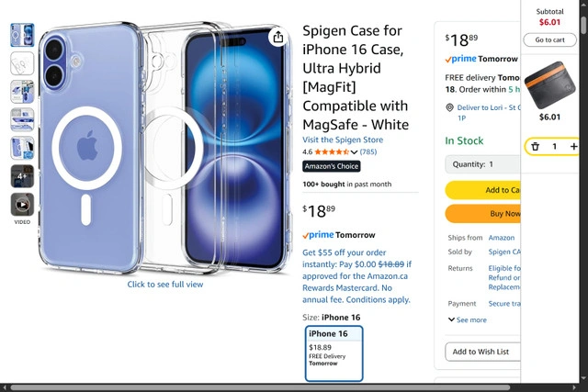Click the share icon on product image

277,37
